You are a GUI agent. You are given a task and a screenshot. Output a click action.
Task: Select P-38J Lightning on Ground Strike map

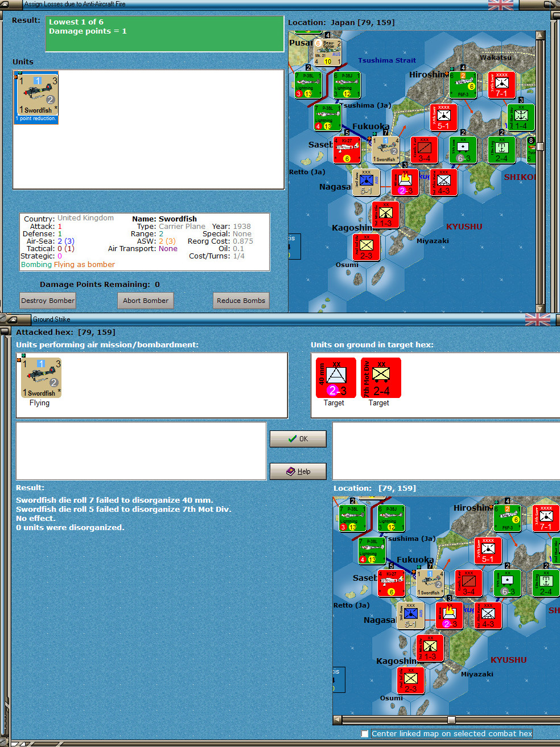pyautogui.click(x=391, y=518)
